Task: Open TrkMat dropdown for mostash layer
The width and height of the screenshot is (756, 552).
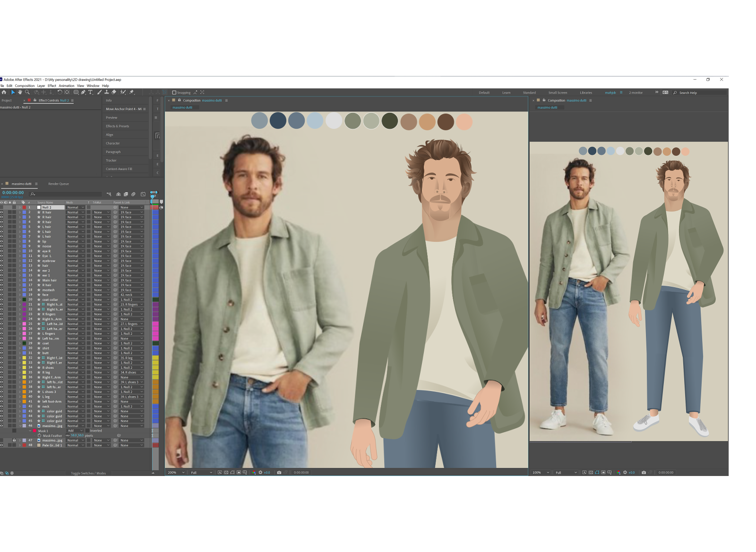Action: tap(101, 290)
